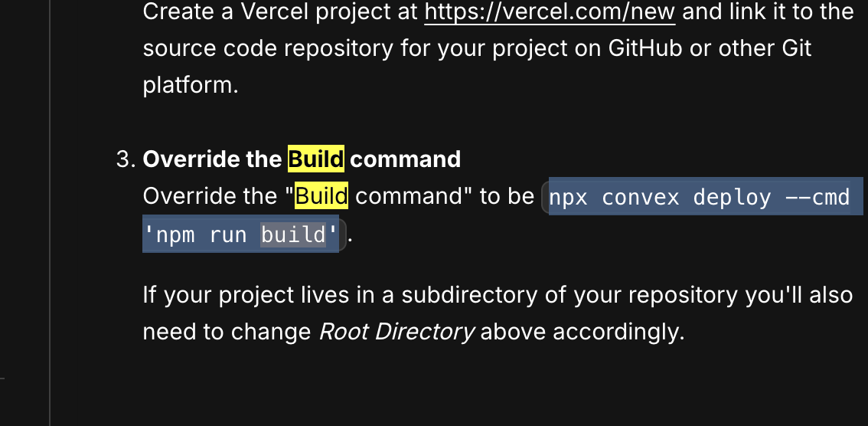This screenshot has width=868, height=426.
Task: Open the https://vercel.com/new link
Action: [550, 12]
